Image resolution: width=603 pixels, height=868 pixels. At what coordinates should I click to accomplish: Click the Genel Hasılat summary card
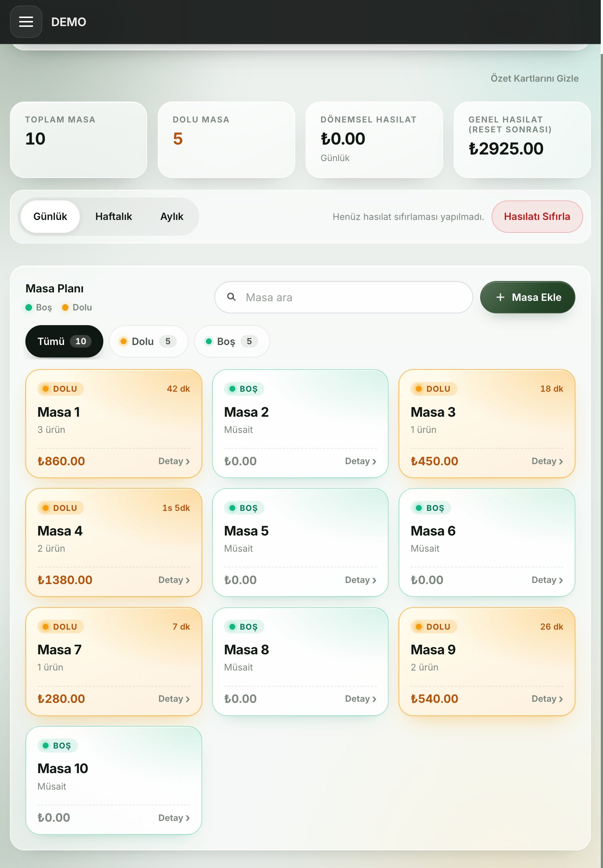522,139
